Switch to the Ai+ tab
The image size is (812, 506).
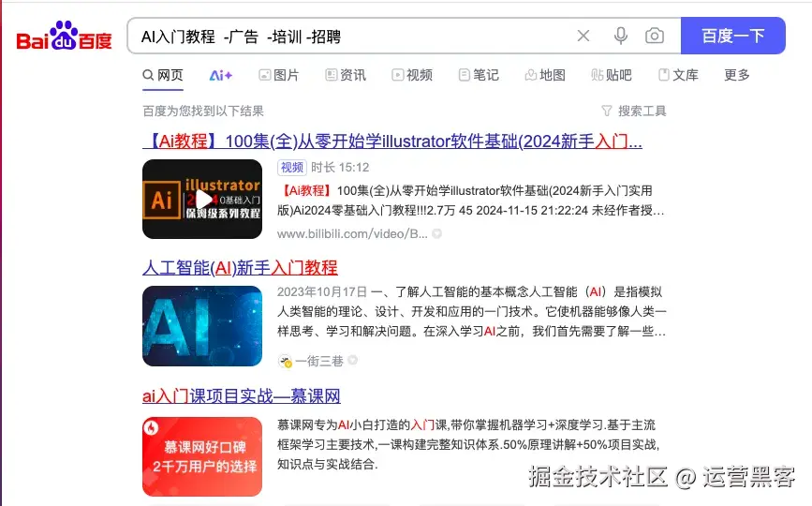coord(221,75)
